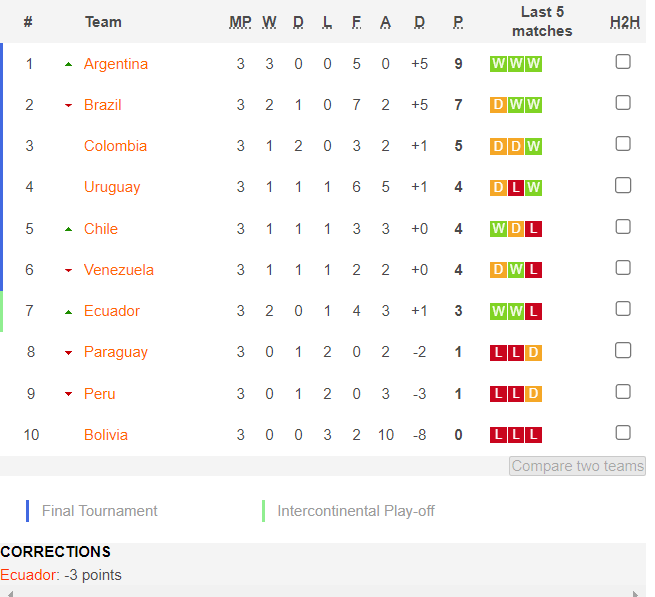Click Brazil's red down-arrow position indicator

[69, 105]
